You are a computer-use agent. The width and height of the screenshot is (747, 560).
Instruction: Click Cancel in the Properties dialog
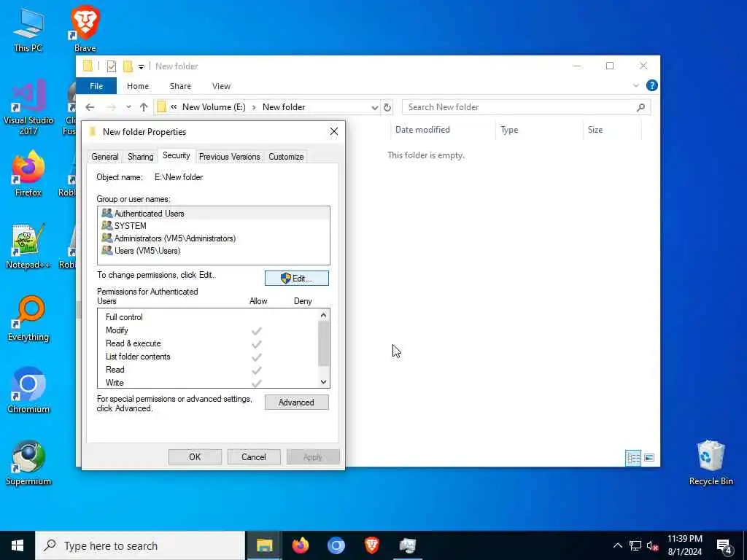tap(253, 456)
